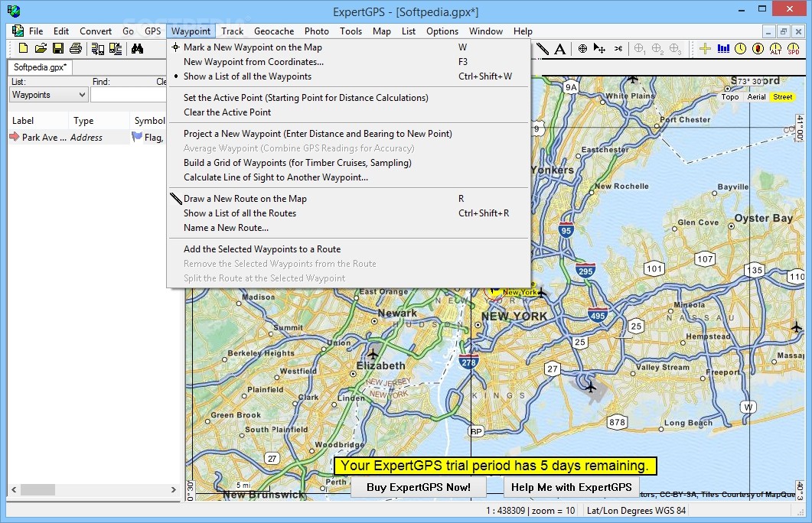This screenshot has height=523, width=812.
Task: Choose Calculate Line of Sight to Another Waypoint
Action: click(x=348, y=177)
